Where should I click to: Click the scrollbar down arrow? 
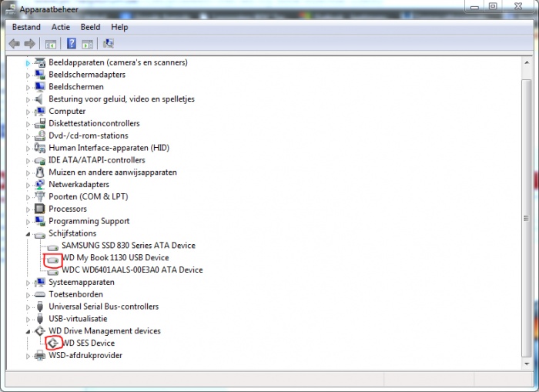pyautogui.click(x=527, y=364)
